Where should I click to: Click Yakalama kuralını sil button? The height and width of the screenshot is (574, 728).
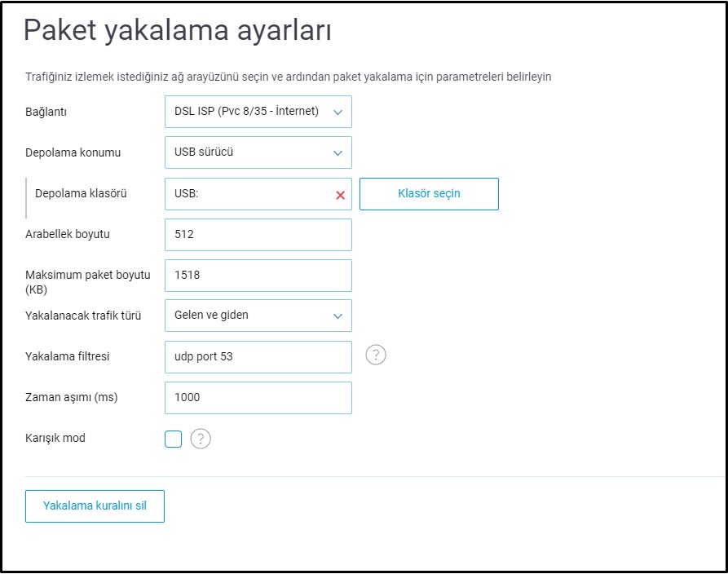click(95, 506)
